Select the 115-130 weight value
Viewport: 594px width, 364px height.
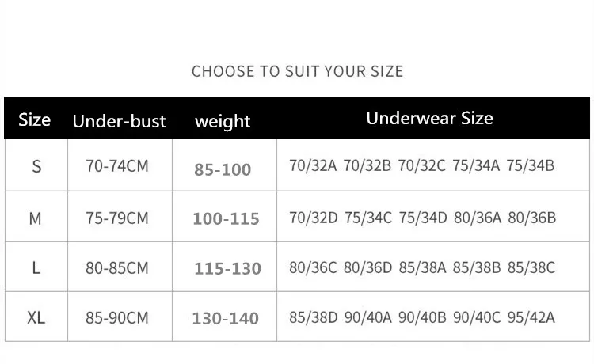227,269
